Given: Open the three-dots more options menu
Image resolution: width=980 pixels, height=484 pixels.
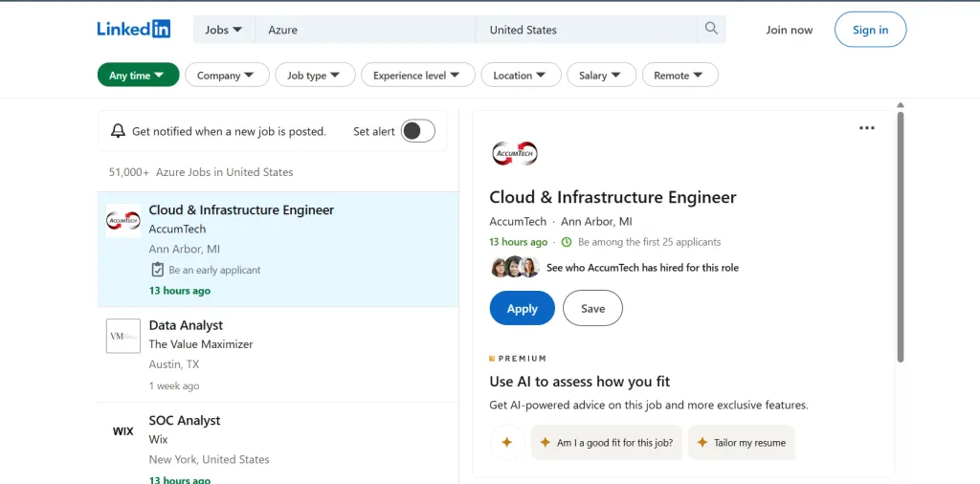Looking at the screenshot, I should (x=867, y=128).
